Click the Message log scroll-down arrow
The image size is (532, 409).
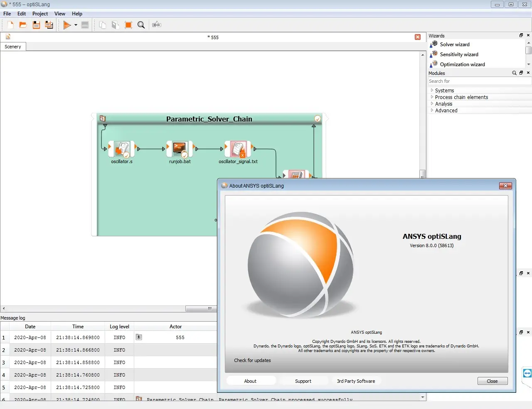click(x=423, y=397)
